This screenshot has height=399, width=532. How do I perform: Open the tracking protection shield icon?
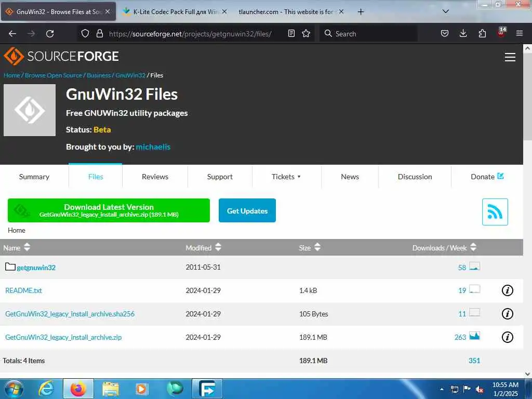click(x=85, y=33)
